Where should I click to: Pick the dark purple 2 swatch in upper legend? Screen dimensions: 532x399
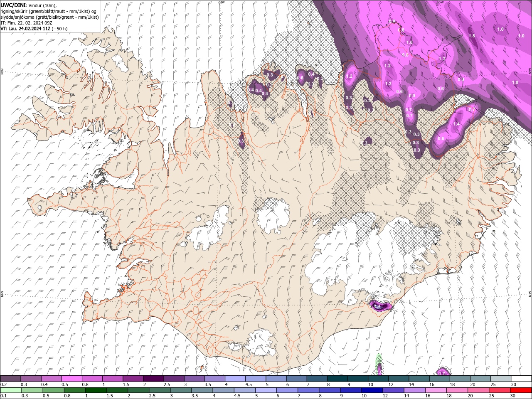click(x=153, y=379)
